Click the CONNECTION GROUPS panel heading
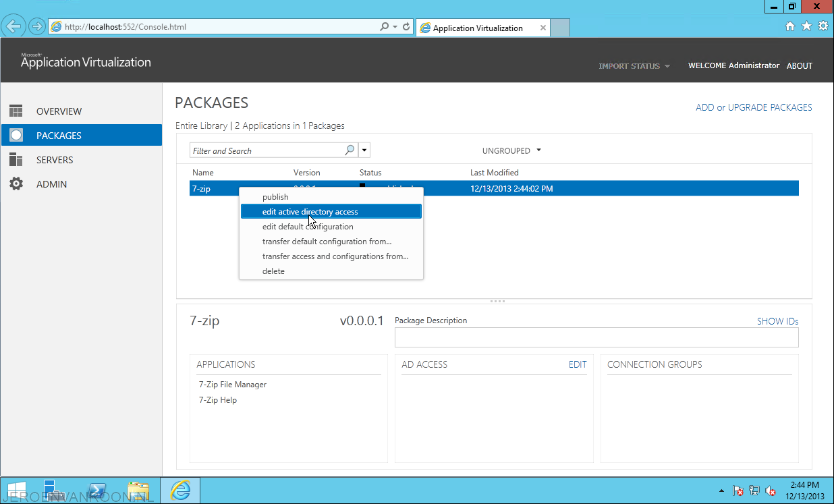Image resolution: width=834 pixels, height=504 pixels. click(655, 364)
